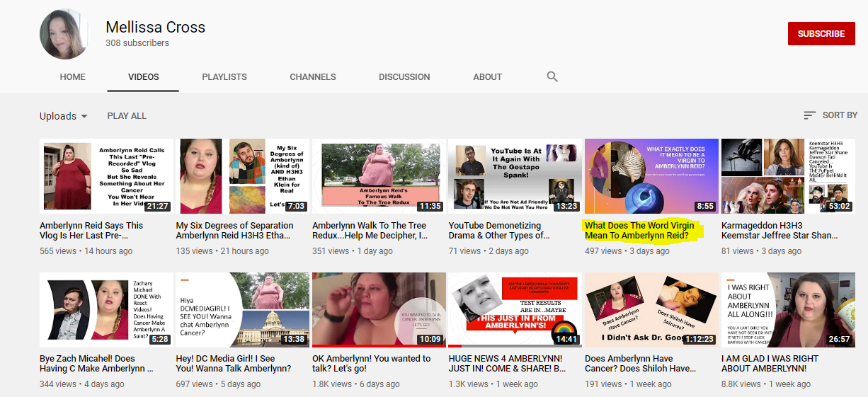Open thumbnail of 21:27 Amberlynn Reid vlog video
Image resolution: width=868 pixels, height=397 pixels.
[106, 176]
